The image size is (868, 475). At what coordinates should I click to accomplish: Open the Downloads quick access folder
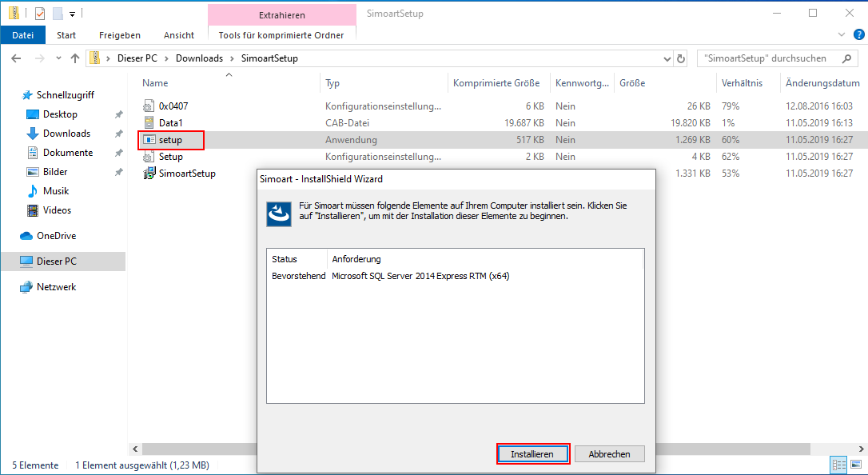66,134
